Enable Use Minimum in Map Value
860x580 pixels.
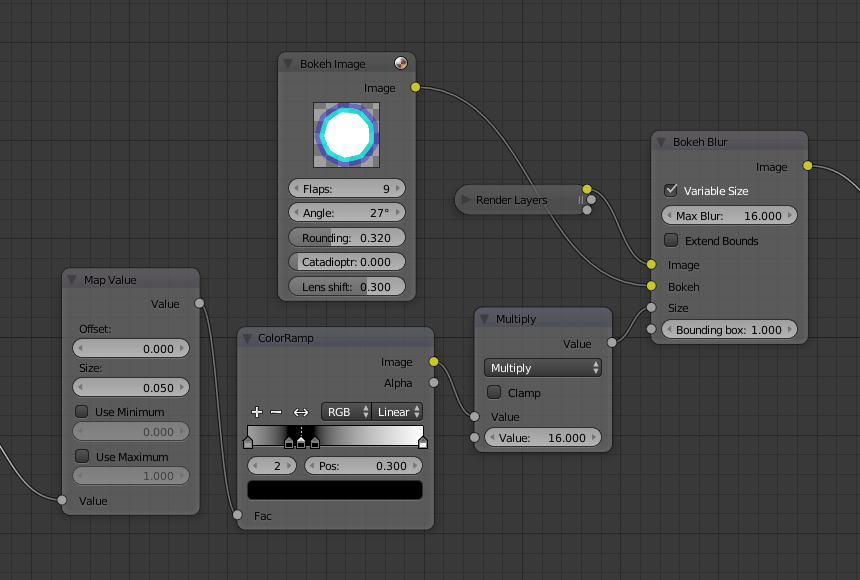(82, 412)
